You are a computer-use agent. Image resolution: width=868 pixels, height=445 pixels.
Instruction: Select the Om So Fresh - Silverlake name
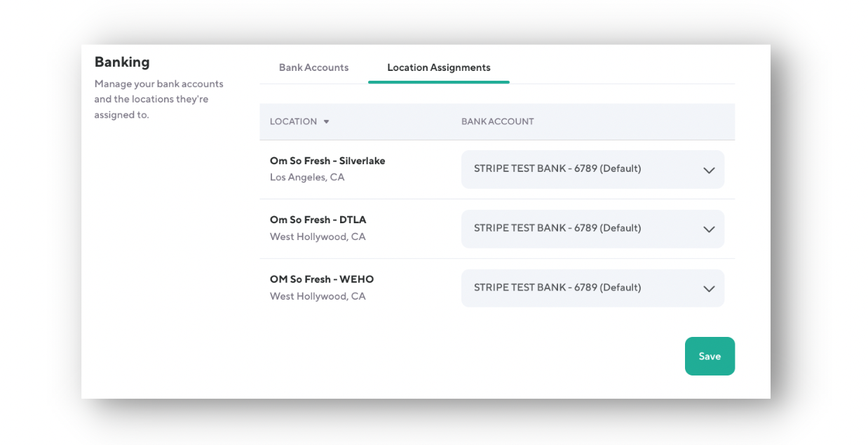[327, 161]
